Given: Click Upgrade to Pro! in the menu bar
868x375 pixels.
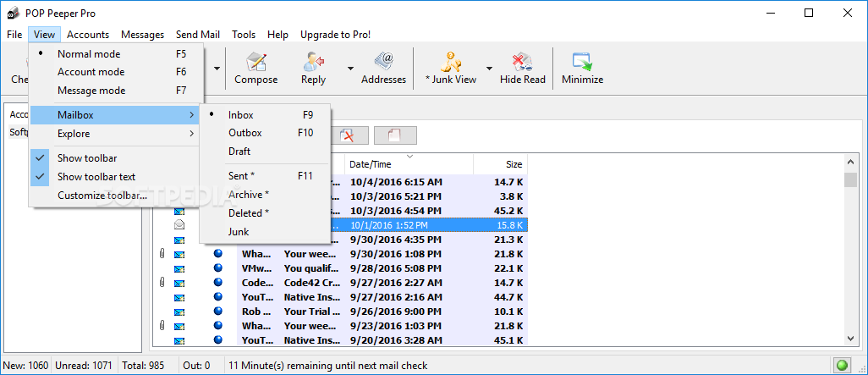Looking at the screenshot, I should 336,35.
